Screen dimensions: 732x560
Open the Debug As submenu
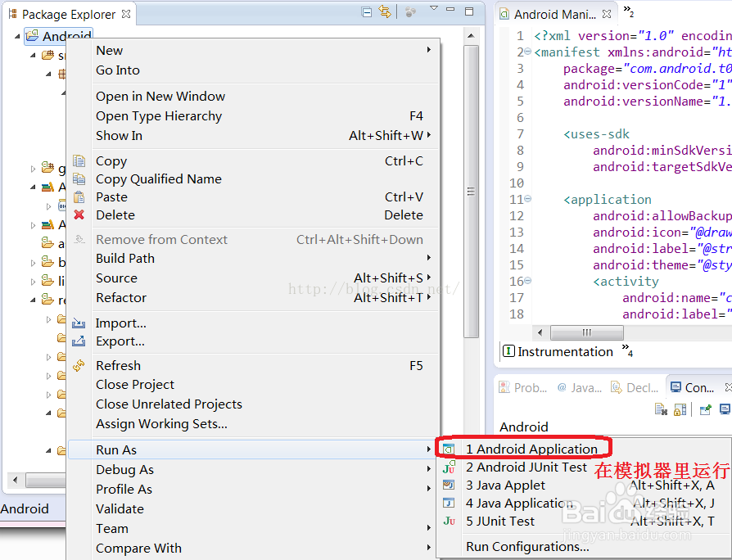(x=254, y=469)
